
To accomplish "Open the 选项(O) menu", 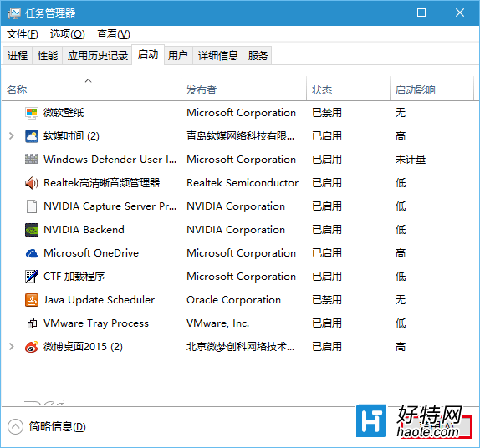I will click(68, 34).
